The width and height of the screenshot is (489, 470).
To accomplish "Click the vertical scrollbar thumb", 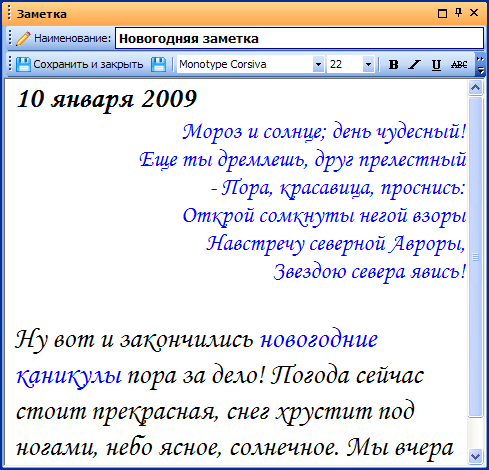I will point(475,257).
